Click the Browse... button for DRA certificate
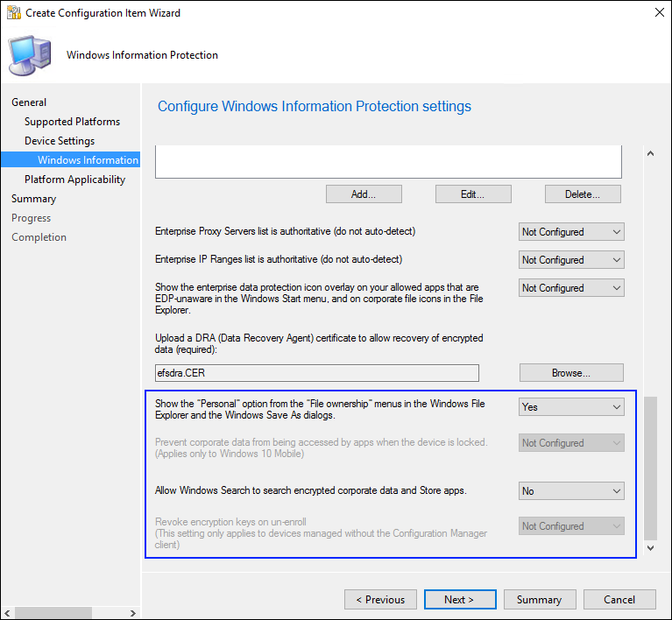 click(x=571, y=373)
